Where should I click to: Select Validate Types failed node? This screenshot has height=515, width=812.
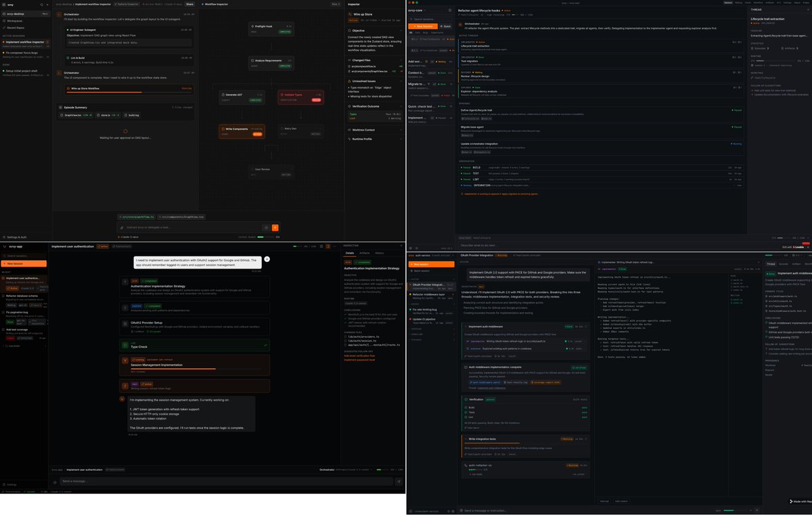point(300,97)
